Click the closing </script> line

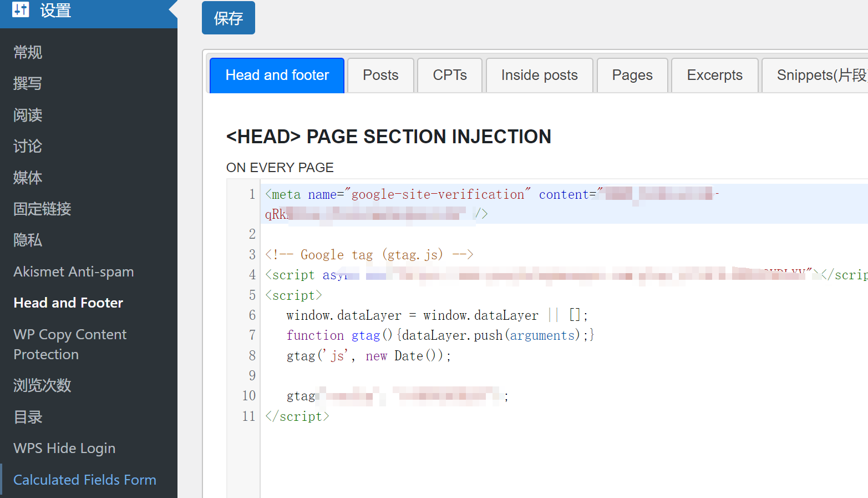click(297, 416)
